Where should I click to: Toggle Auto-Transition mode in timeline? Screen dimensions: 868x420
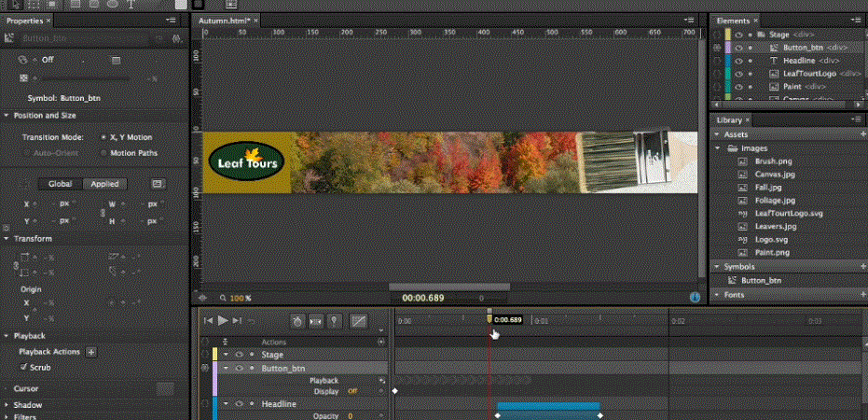(x=315, y=321)
